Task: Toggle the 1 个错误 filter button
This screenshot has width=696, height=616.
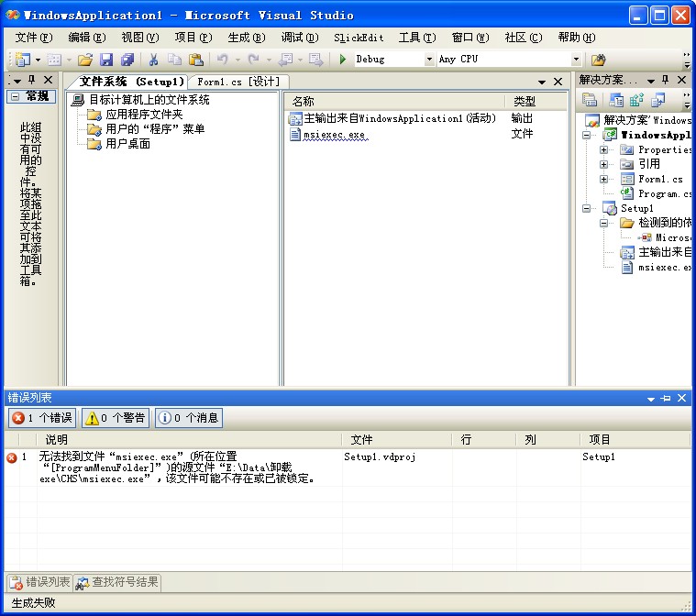Action: (x=42, y=418)
